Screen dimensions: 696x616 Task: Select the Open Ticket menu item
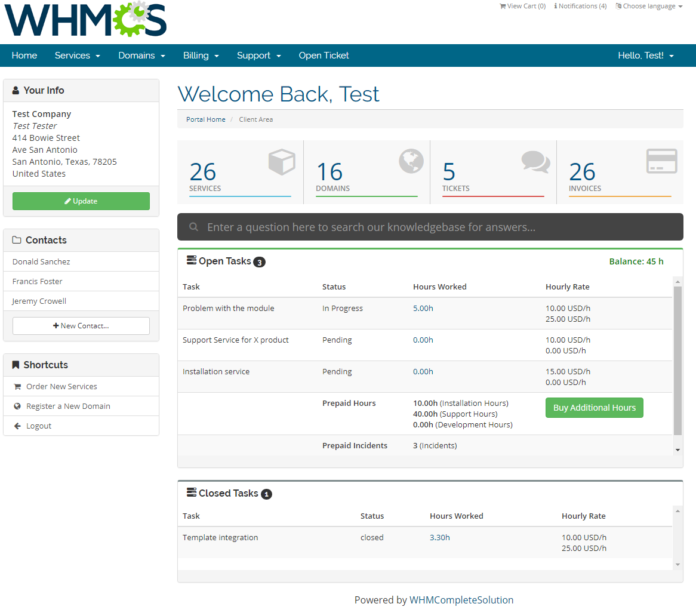pyautogui.click(x=324, y=55)
